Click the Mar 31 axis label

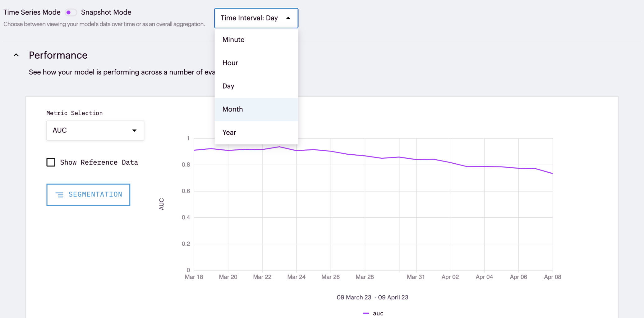click(x=416, y=277)
